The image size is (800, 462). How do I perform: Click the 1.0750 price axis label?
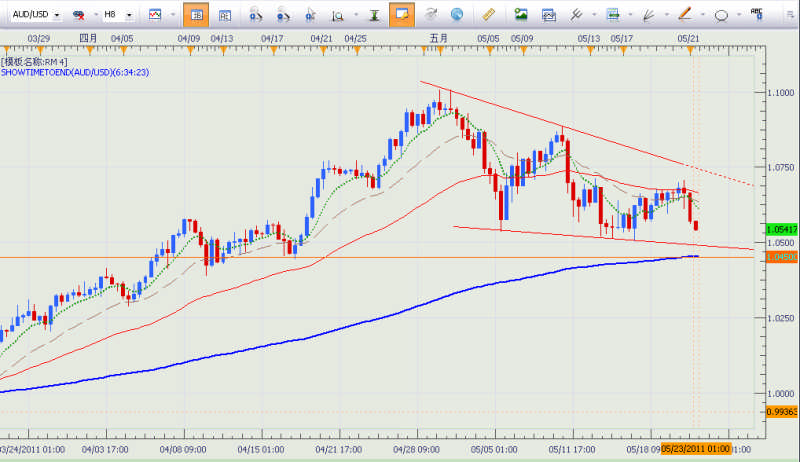781,167
